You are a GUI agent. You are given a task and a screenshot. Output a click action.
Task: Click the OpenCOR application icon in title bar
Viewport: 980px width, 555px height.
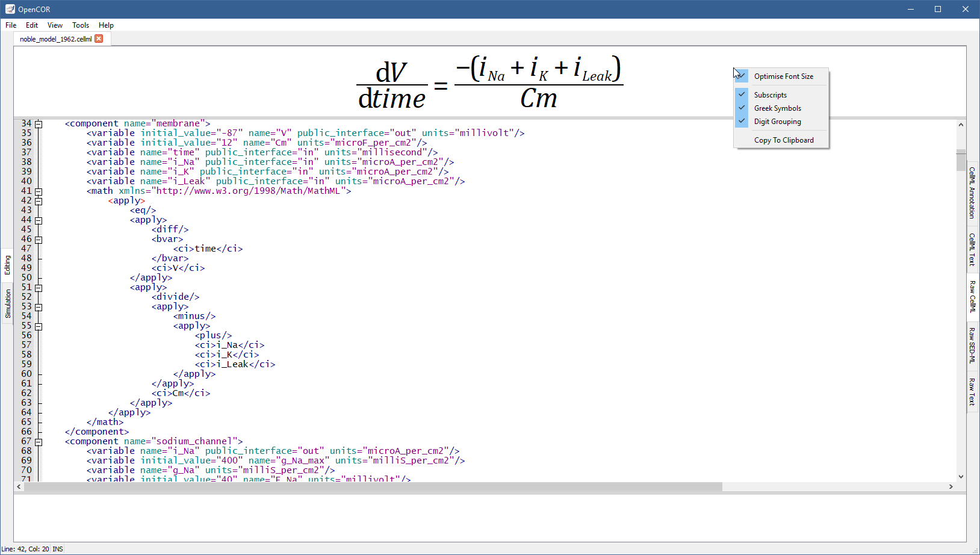pyautogui.click(x=10, y=9)
